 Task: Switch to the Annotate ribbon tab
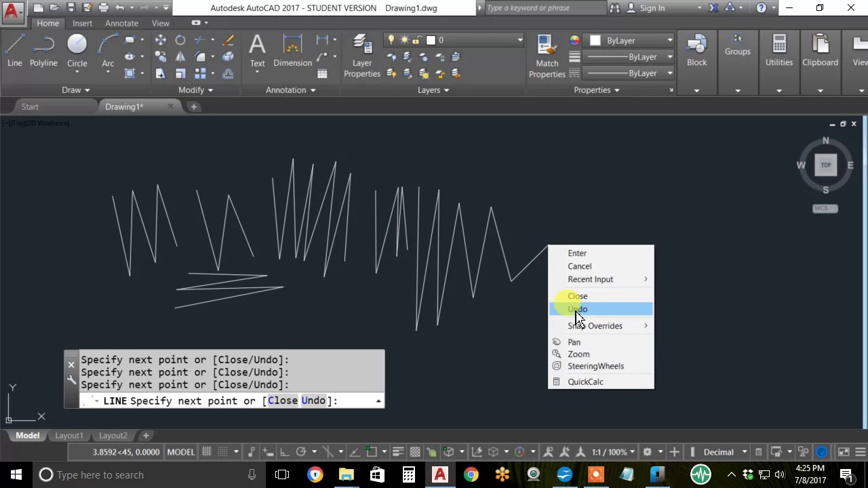coord(121,23)
